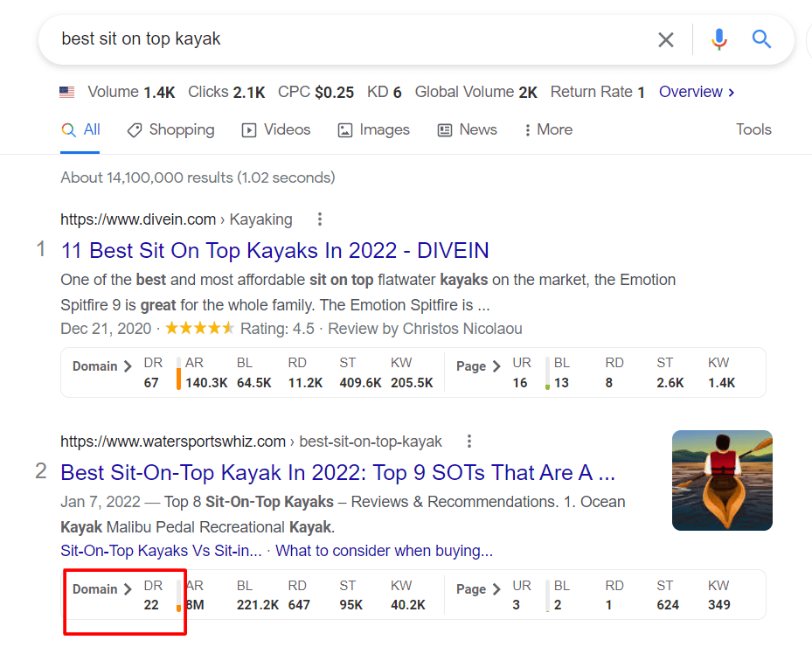Open the three-dot menu beside divein.com URL
The image size is (812, 647).
point(319,219)
